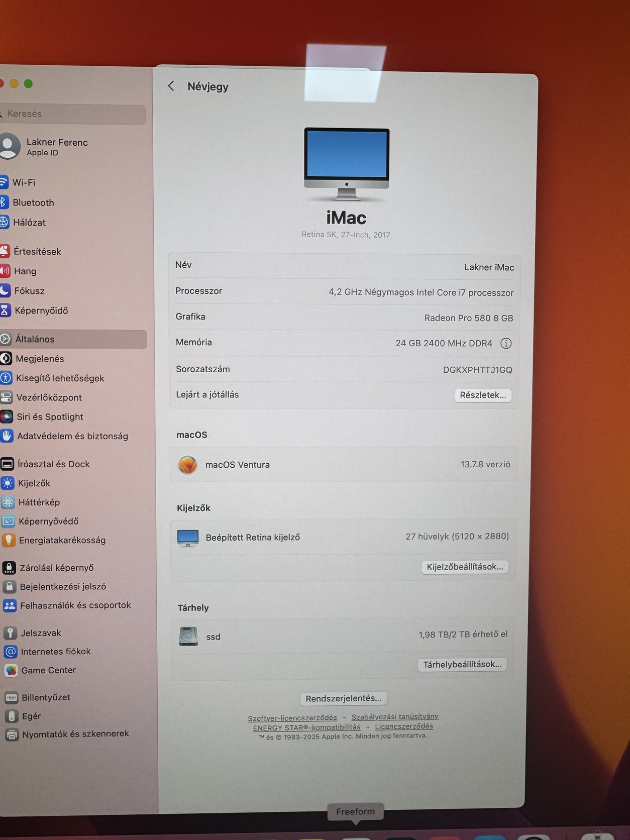630x840 pixels.
Task: Click Rendszerjelentés button
Action: [344, 698]
